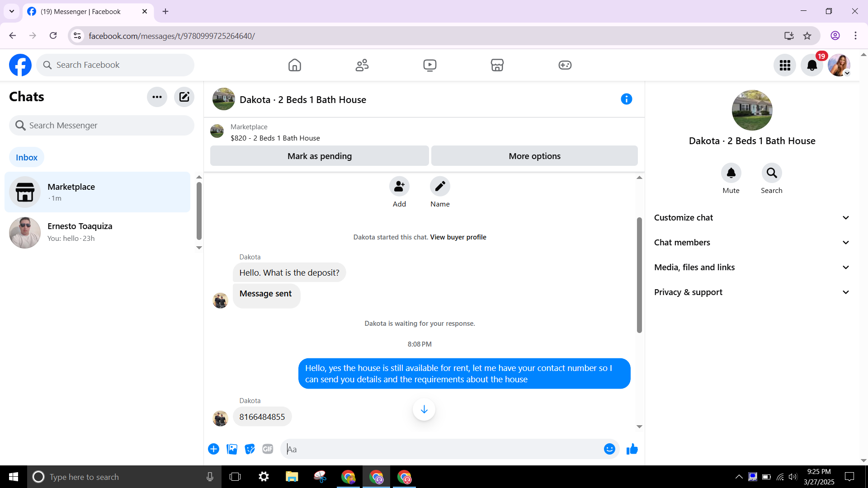Open the Marketplace icon in top navigation
Viewport: 868px width, 488px height.
[x=497, y=65]
